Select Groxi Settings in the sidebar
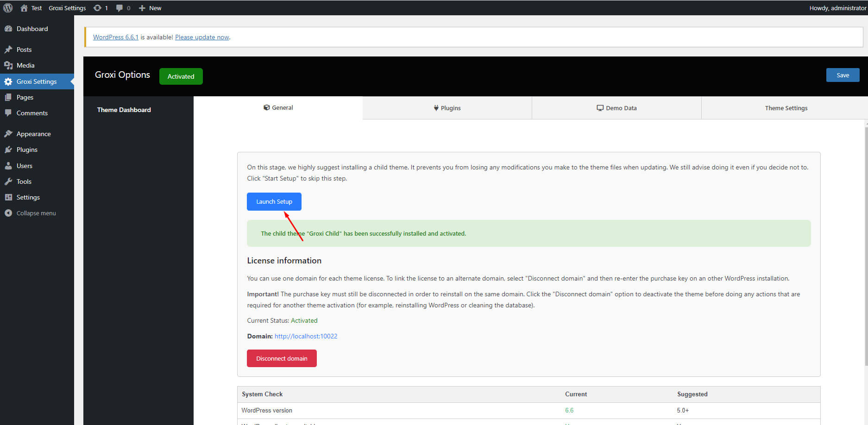Image resolution: width=868 pixels, height=425 pixels. coord(37,81)
